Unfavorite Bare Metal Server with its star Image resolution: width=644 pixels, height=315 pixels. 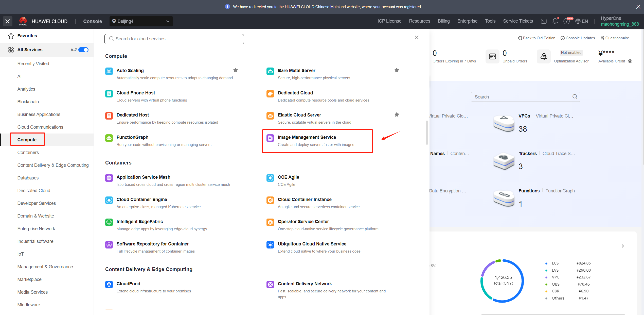(x=397, y=70)
